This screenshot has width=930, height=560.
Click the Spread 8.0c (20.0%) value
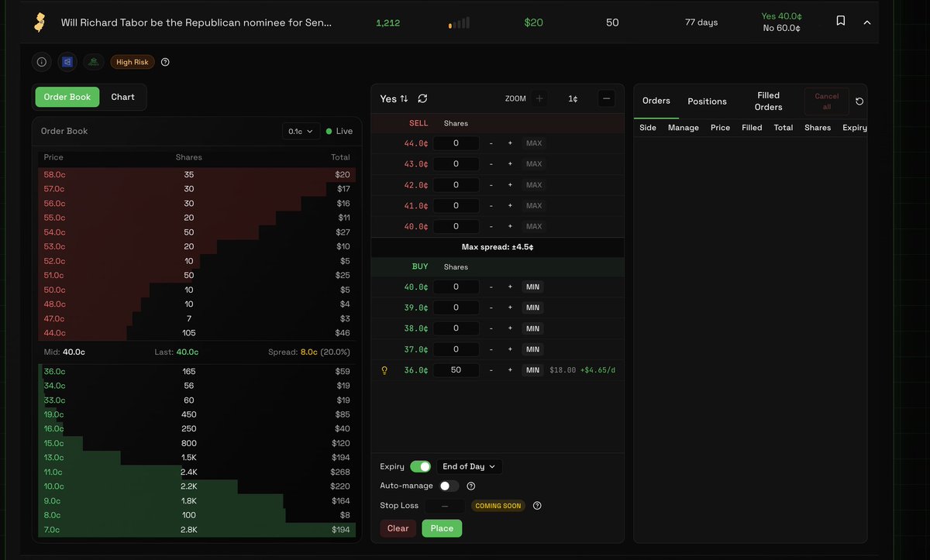309,352
